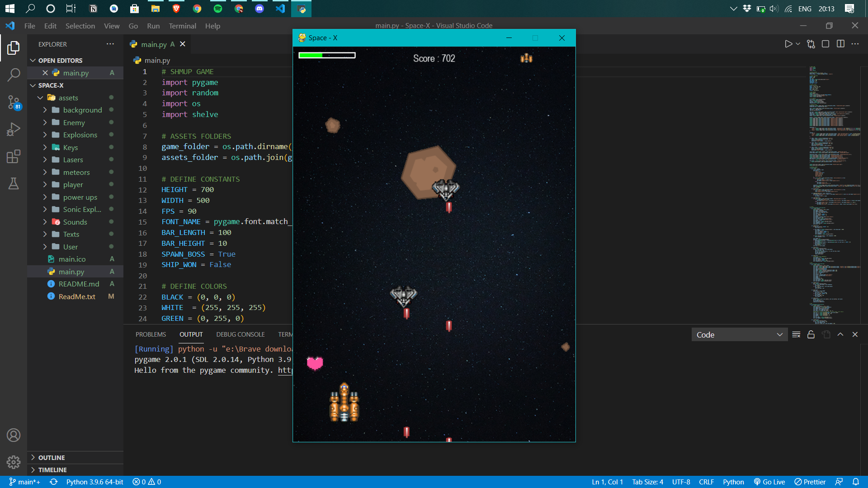The width and height of the screenshot is (868, 488).
Task: Switch to the DEBUG CONSOLE tab
Action: pyautogui.click(x=240, y=334)
